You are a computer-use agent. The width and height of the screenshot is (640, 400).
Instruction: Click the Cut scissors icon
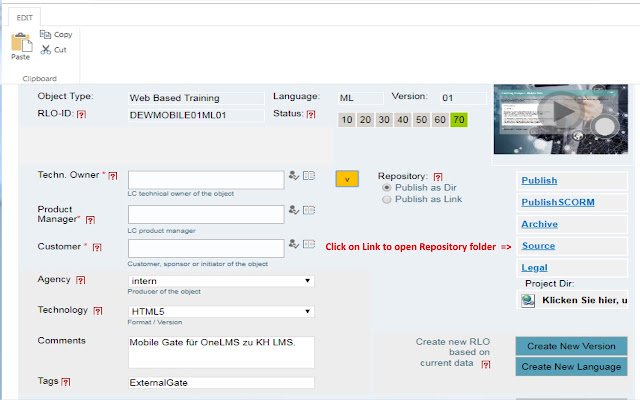45,50
